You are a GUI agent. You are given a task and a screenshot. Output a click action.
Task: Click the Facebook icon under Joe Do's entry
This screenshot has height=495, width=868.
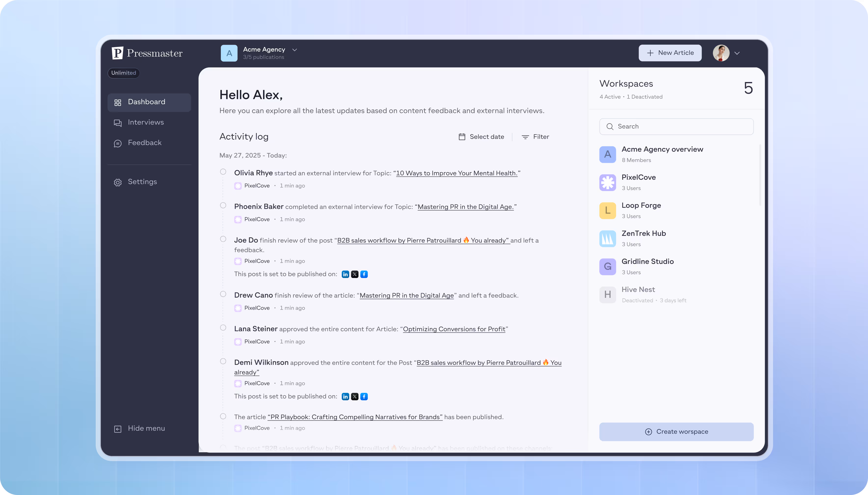pyautogui.click(x=364, y=274)
